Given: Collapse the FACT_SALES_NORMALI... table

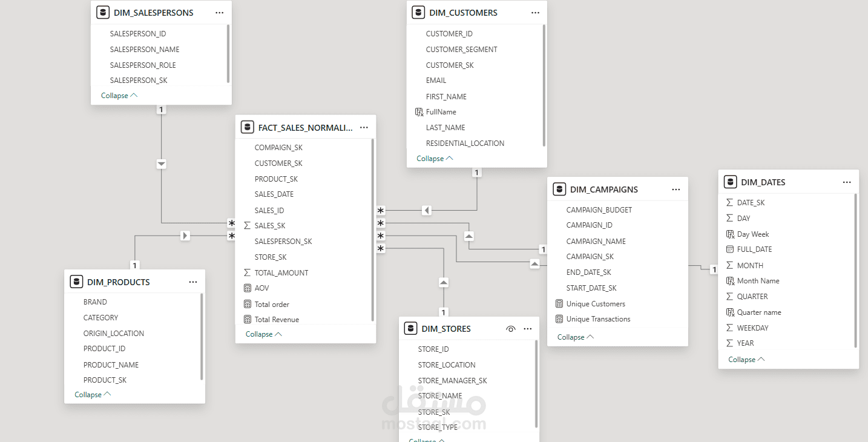Looking at the screenshot, I should point(264,334).
